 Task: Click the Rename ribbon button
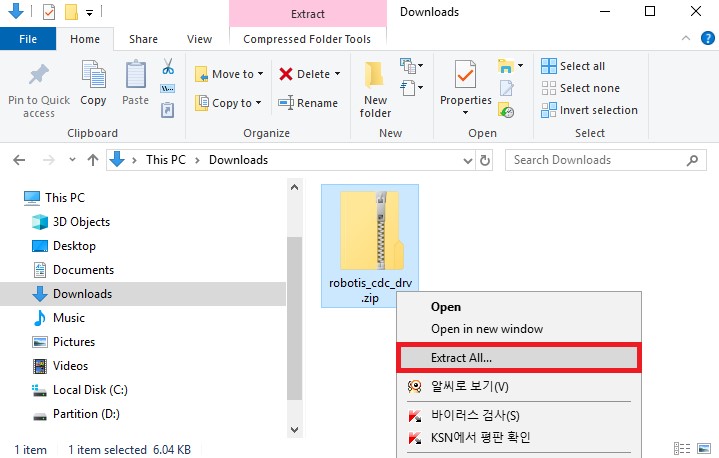pyautogui.click(x=308, y=103)
